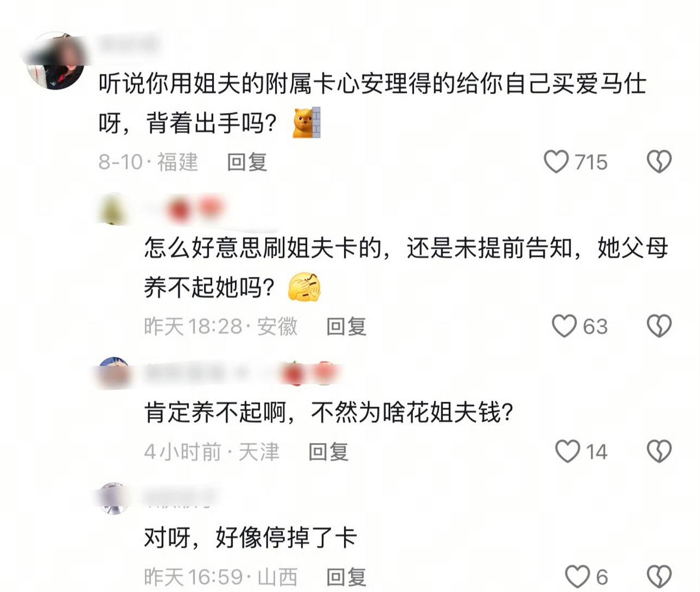
Task: Reply (回复) to the Fujian (福建) comment
Action: tap(247, 162)
